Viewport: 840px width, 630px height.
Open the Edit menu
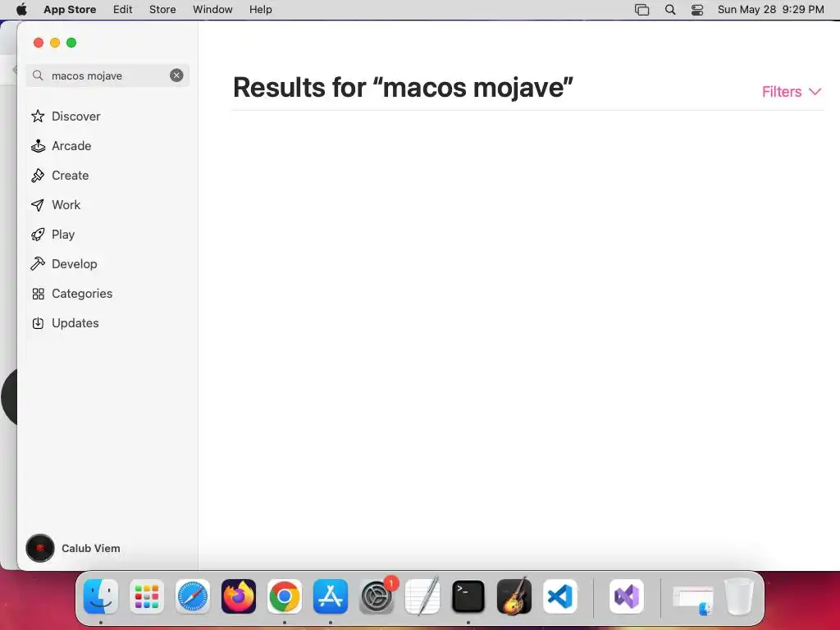pyautogui.click(x=123, y=9)
